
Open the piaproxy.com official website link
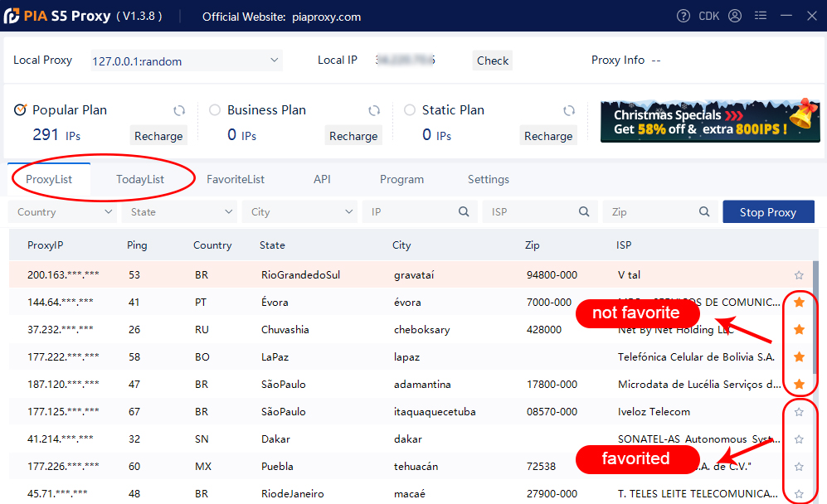[x=327, y=17]
